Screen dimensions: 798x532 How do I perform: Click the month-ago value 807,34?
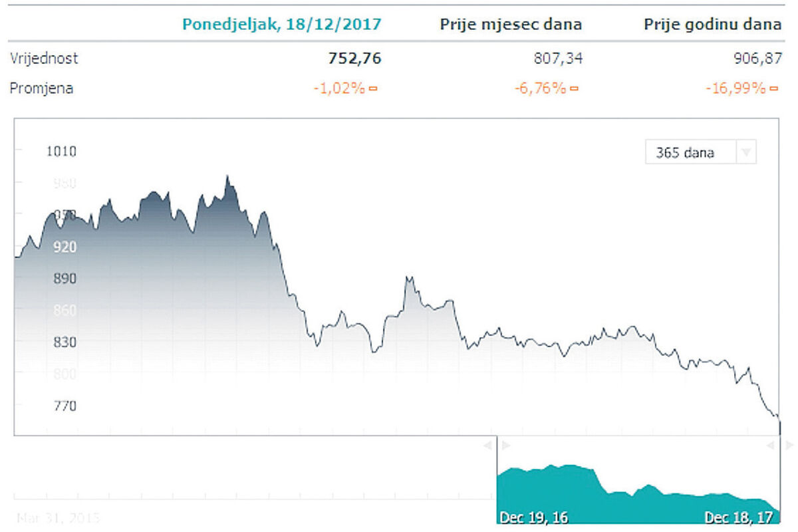click(x=557, y=59)
